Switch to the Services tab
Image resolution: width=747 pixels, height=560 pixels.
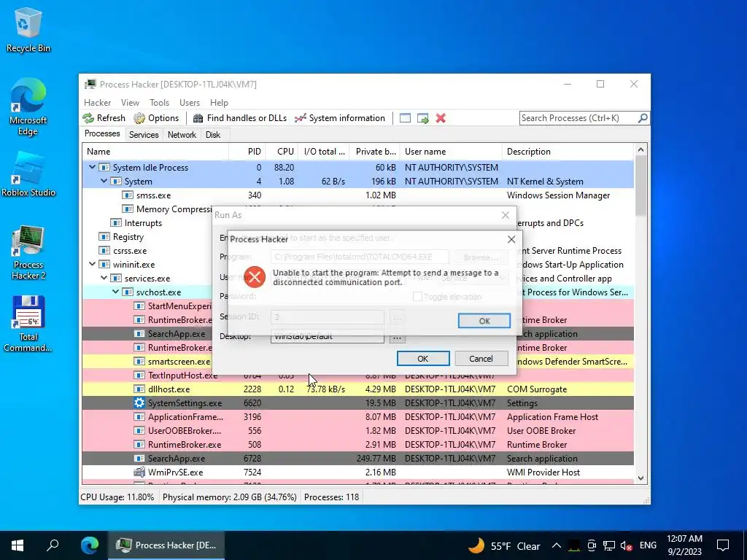click(144, 135)
